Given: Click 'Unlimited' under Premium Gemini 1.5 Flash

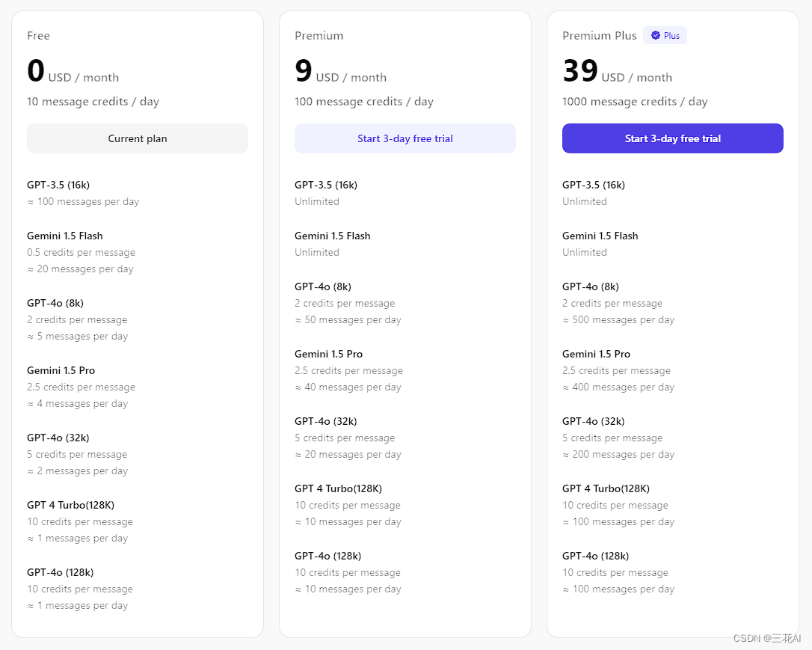Looking at the screenshot, I should (317, 252).
